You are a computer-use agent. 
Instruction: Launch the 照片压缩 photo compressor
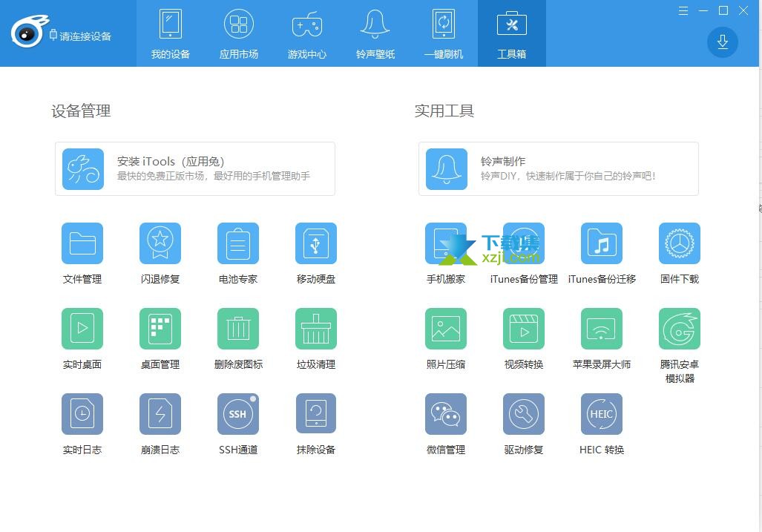(446, 329)
